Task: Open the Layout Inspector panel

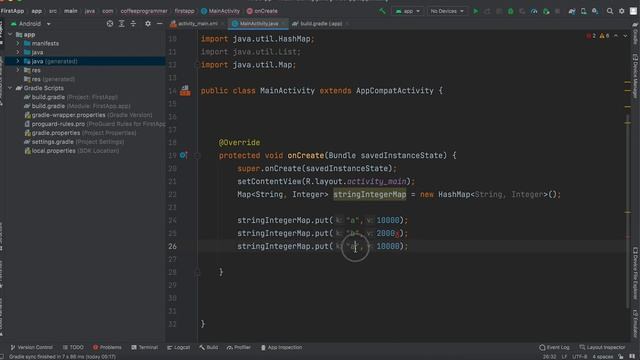Action: (602, 347)
